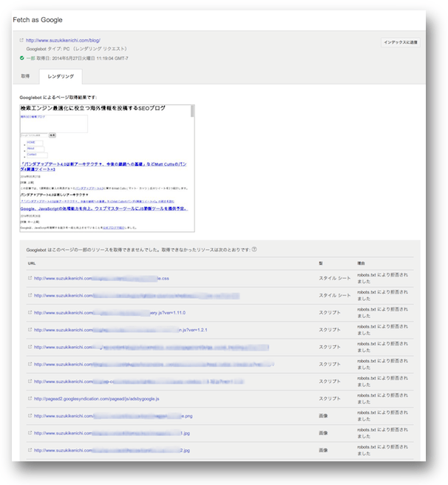Click the rendered Googlebot page preview image
Screen dimensions: 448x485
pos(107,169)
